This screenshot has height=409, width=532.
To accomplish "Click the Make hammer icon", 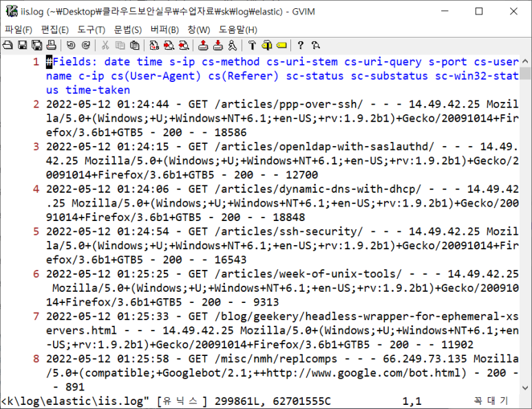I will pyautogui.click(x=252, y=45).
